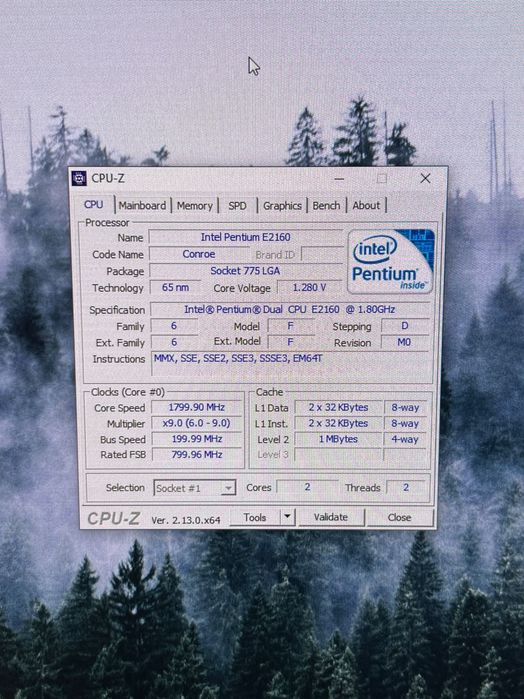Click the Name field Intel Pentium E2160
The width and height of the screenshot is (524, 699).
245,237
